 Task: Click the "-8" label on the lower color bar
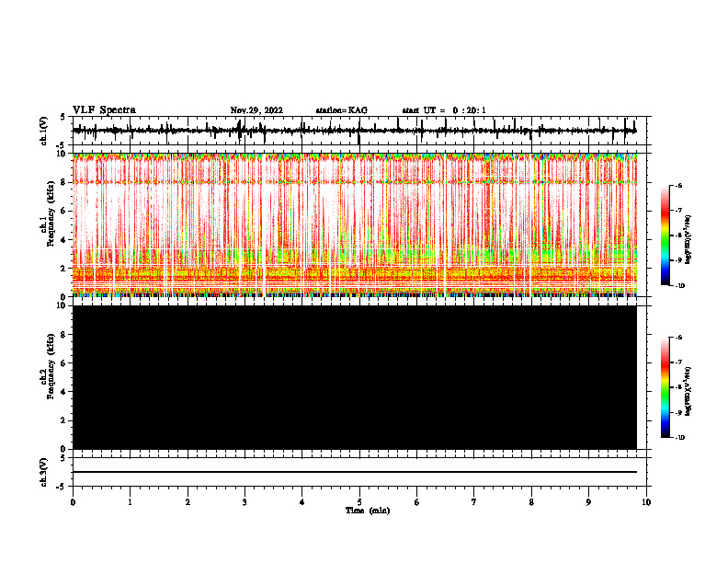pyautogui.click(x=678, y=387)
